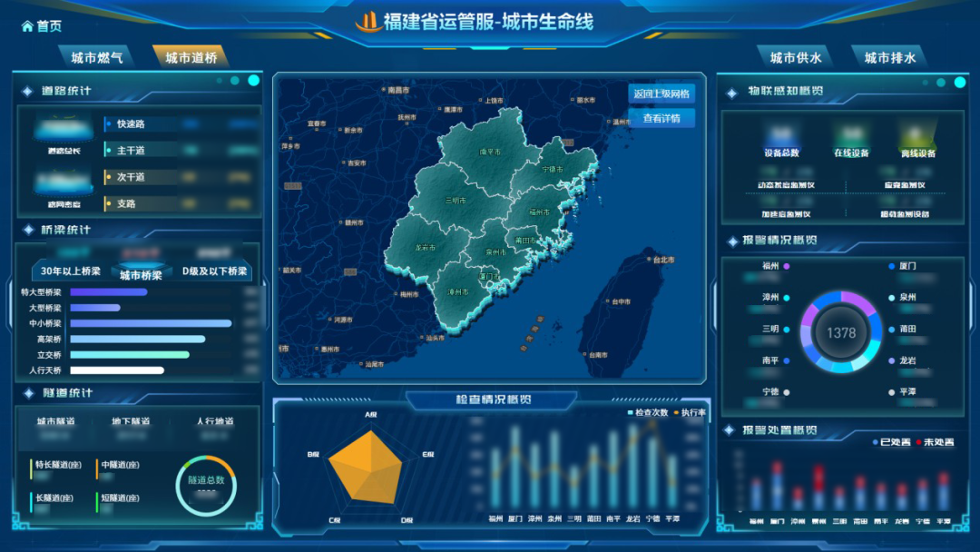This screenshot has height=552, width=980.
Task: Toggle 平潭 in alarm legend
Action: [x=903, y=392]
